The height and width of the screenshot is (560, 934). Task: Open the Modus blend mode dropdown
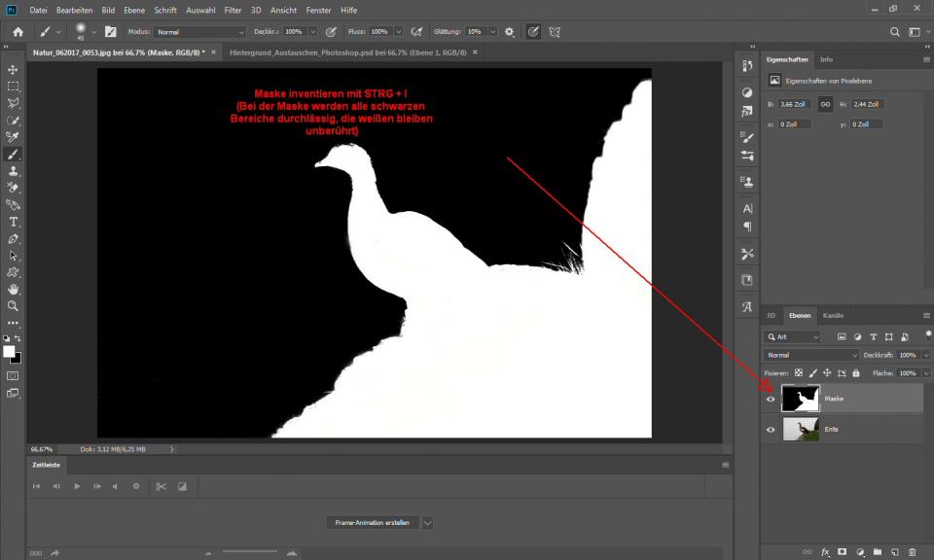point(200,32)
